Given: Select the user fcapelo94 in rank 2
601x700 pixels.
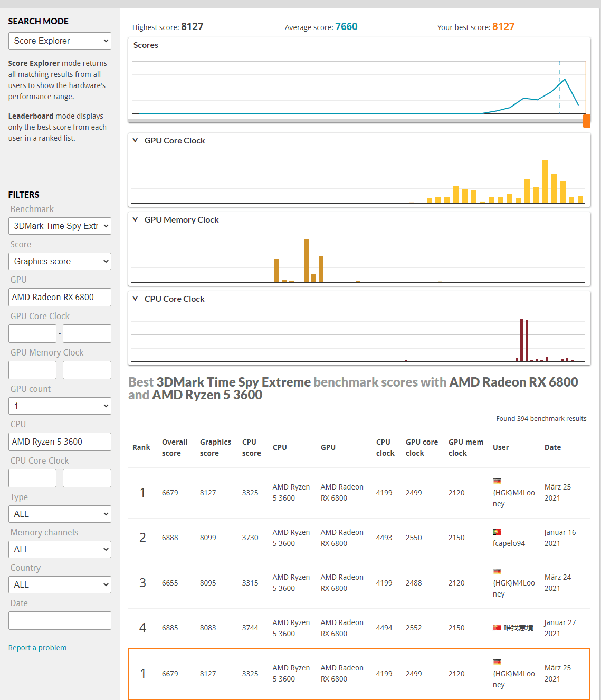Looking at the screenshot, I should coord(509,543).
